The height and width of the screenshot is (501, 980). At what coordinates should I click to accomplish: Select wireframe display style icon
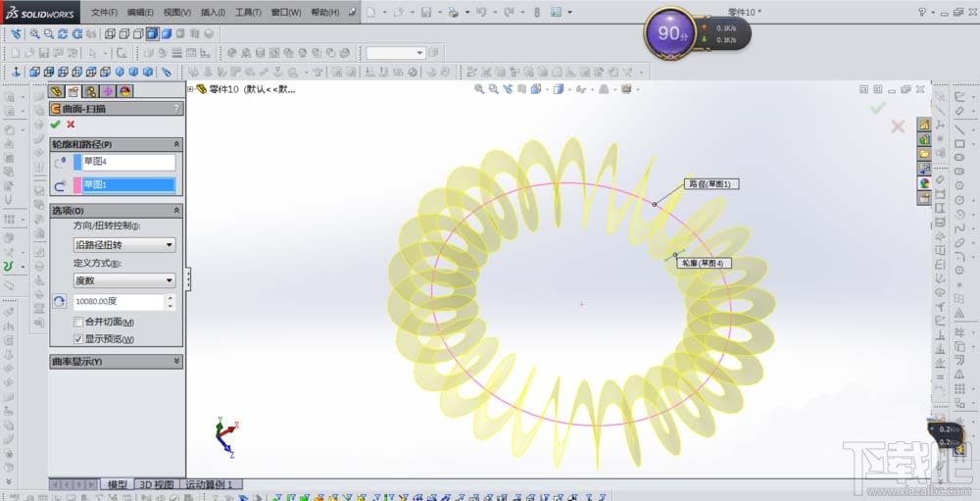(110, 33)
